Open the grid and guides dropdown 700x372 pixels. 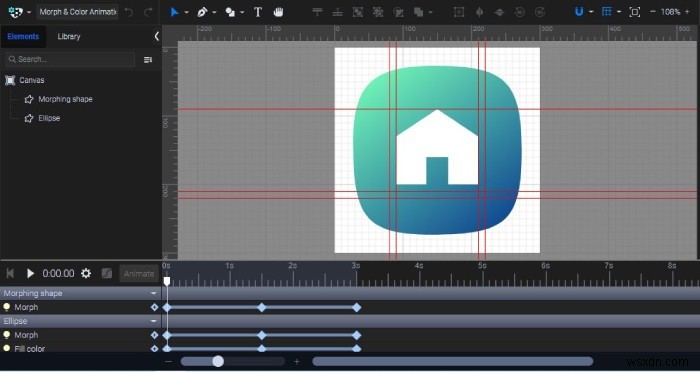(619, 13)
